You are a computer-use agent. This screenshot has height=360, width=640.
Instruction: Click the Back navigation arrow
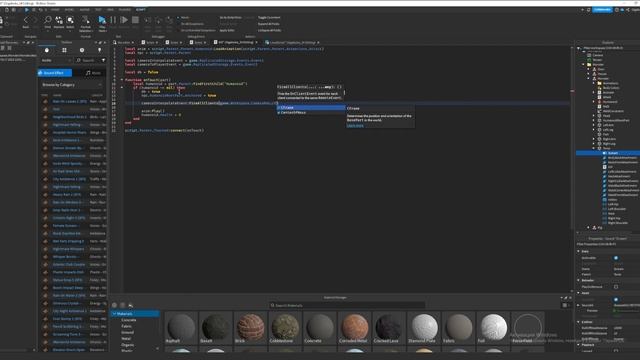26,20
